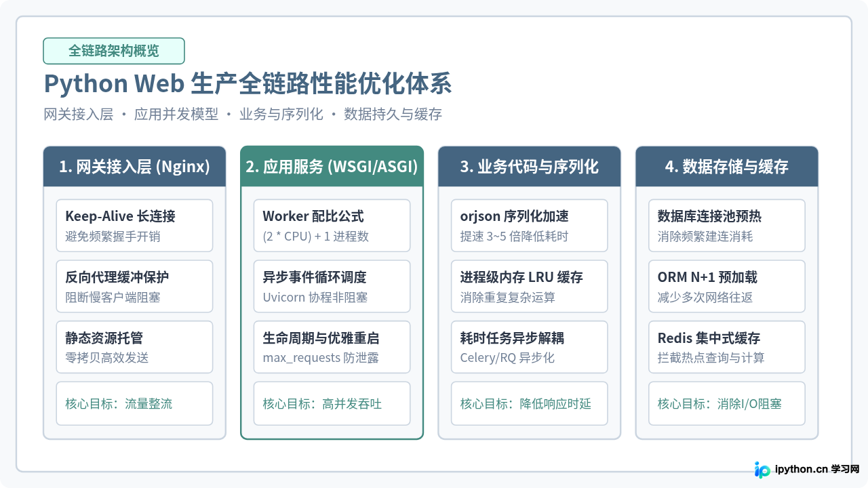The image size is (868, 488).
Task: Open the "数据库连接池预热" card
Action: 727,226
